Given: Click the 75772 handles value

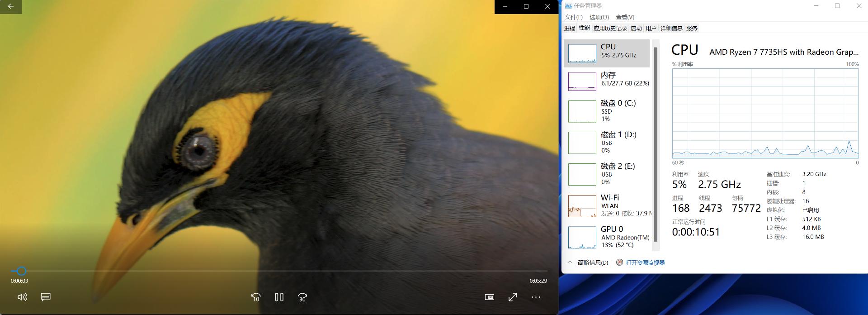Looking at the screenshot, I should [x=746, y=208].
